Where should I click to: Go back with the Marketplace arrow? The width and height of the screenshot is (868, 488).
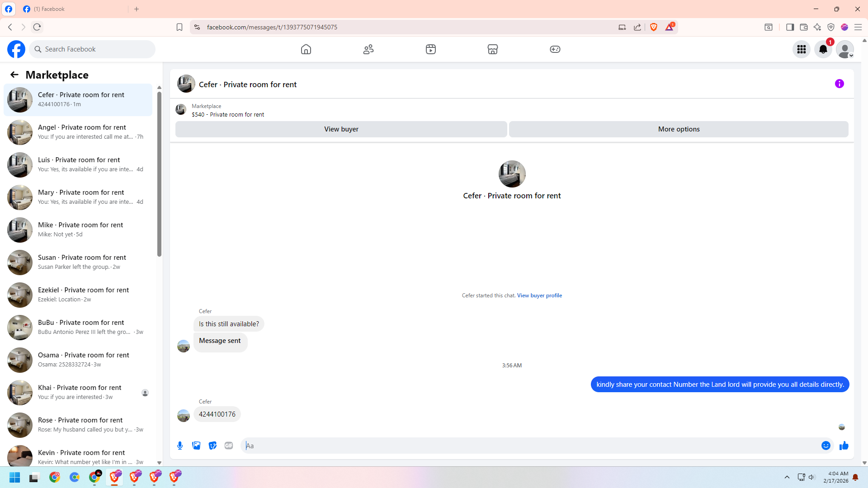point(14,75)
